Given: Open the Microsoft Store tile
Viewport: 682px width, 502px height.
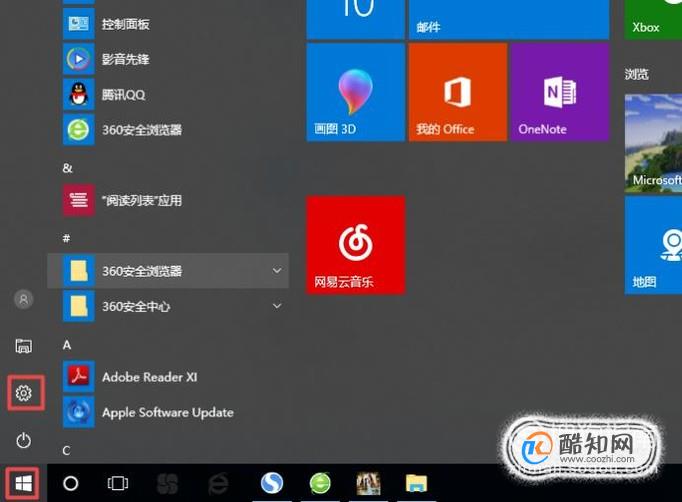Looking at the screenshot, I should pos(653,143).
